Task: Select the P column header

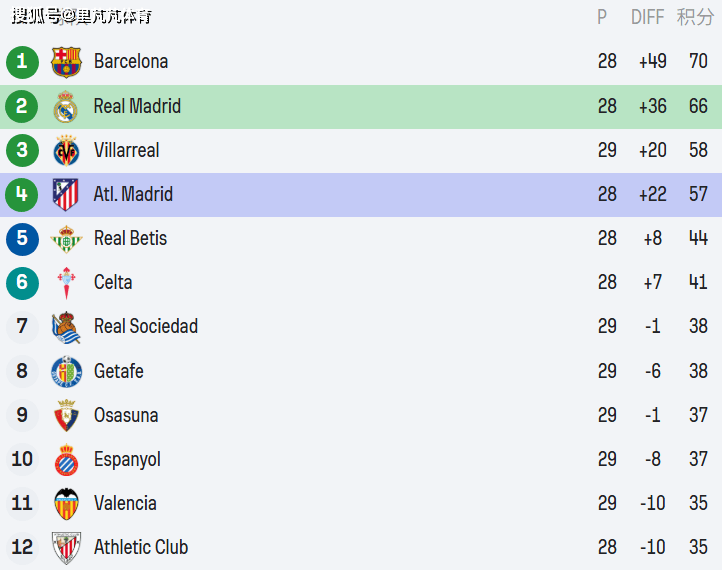Action: (x=602, y=17)
